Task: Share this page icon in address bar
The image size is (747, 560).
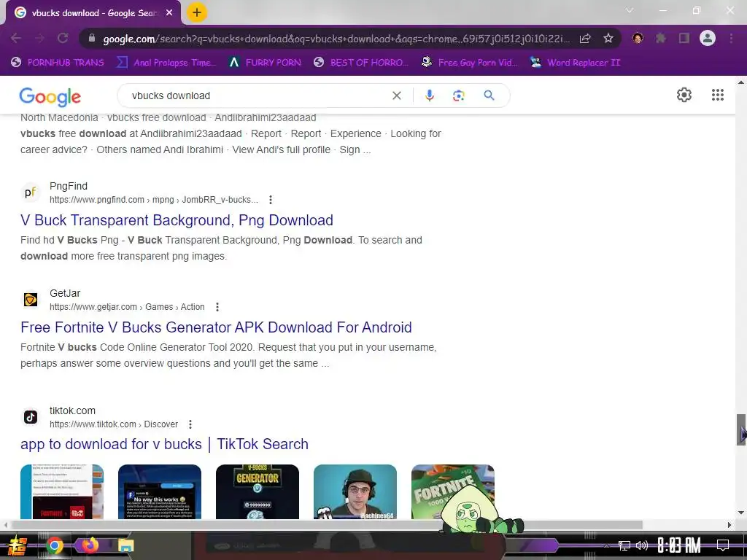Action: (x=585, y=38)
